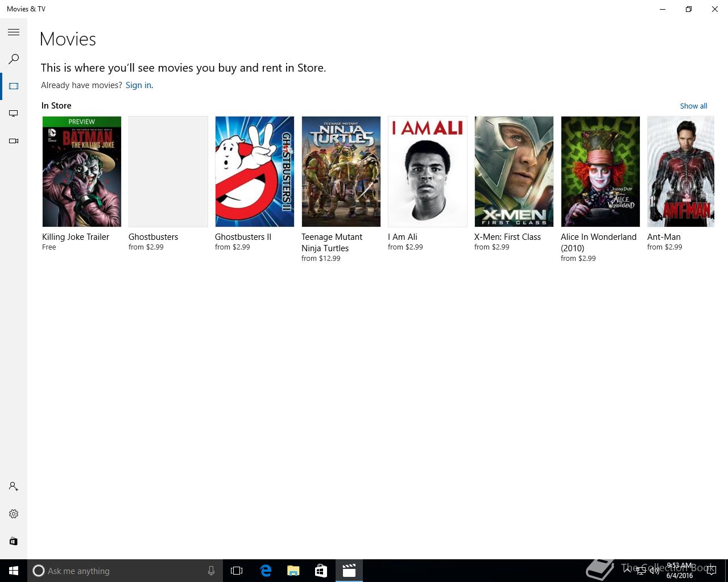Open the Videos camera section icon
This screenshot has height=582, width=728.
(x=14, y=141)
